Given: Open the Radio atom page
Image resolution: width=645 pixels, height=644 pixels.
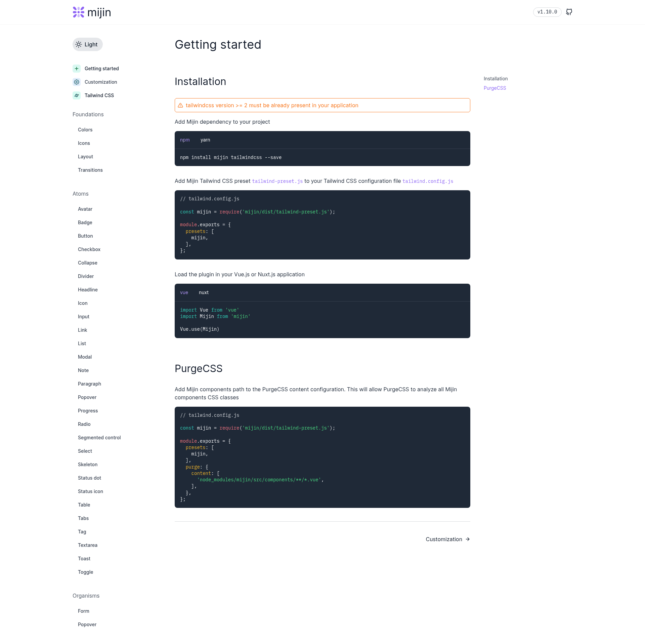Looking at the screenshot, I should (x=84, y=424).
